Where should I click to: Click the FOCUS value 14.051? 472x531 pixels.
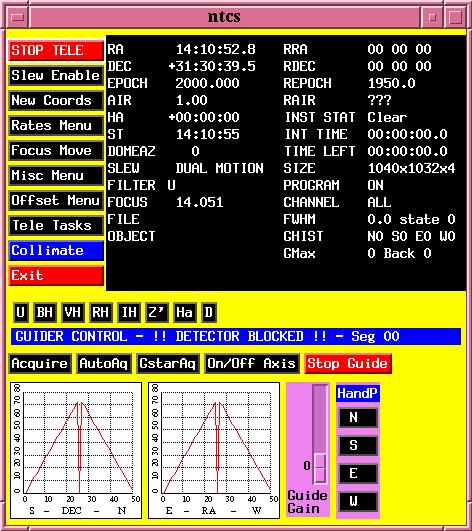tap(200, 203)
